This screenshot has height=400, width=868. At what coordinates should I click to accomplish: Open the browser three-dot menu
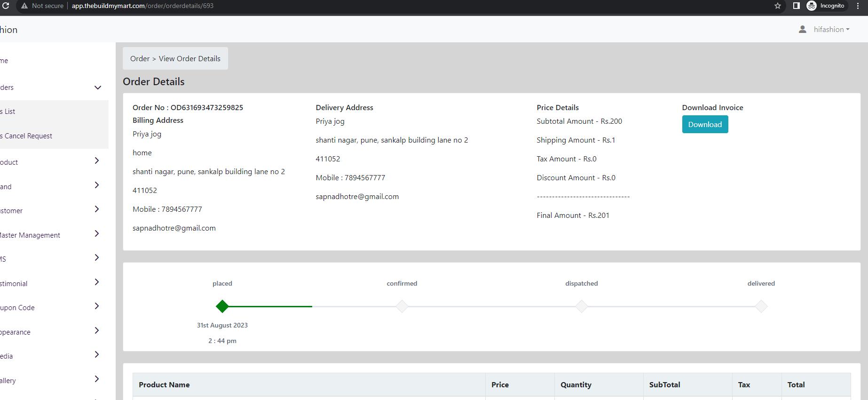point(858,6)
